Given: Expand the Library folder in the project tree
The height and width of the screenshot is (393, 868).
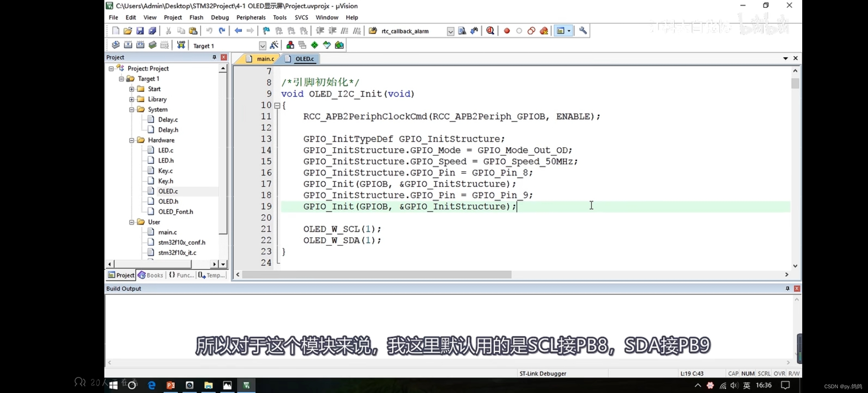Looking at the screenshot, I should tap(132, 99).
